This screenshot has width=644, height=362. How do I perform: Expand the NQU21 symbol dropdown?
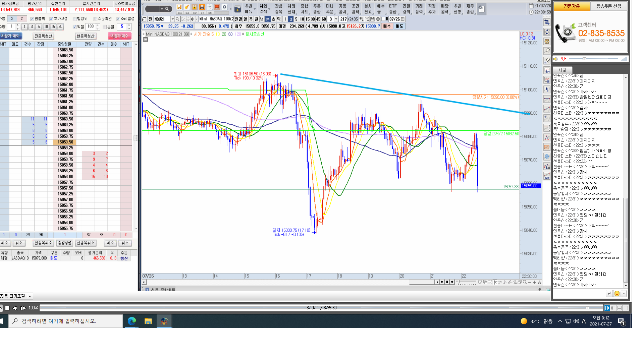click(173, 19)
